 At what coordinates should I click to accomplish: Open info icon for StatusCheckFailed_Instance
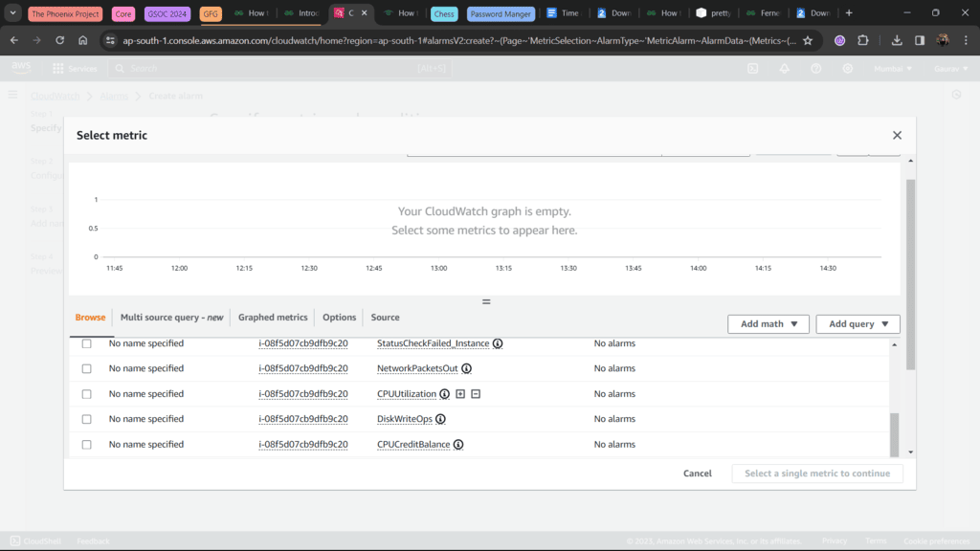498,343
